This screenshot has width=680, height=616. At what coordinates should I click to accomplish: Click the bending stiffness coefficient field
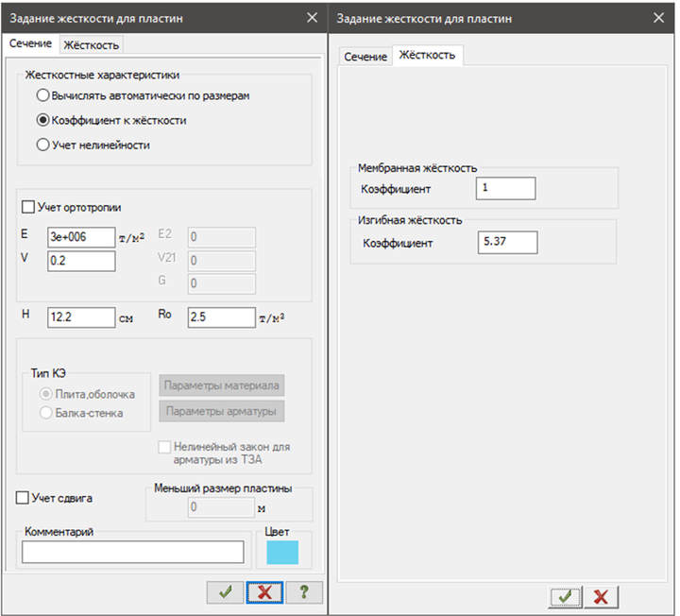[507, 243]
